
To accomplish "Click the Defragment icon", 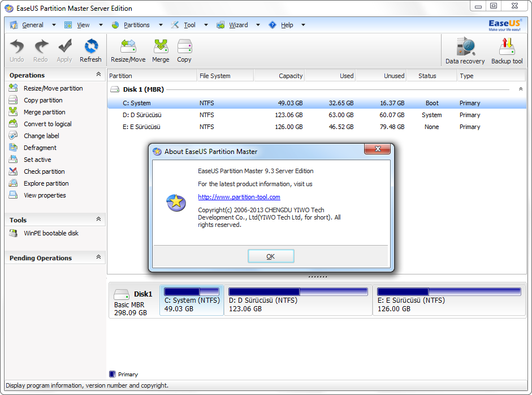I will pyautogui.click(x=13, y=147).
